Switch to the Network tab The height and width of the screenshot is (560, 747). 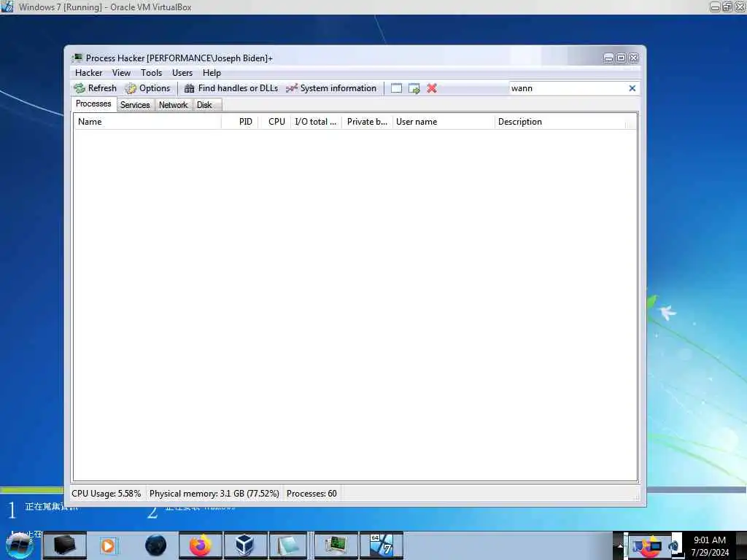click(174, 105)
